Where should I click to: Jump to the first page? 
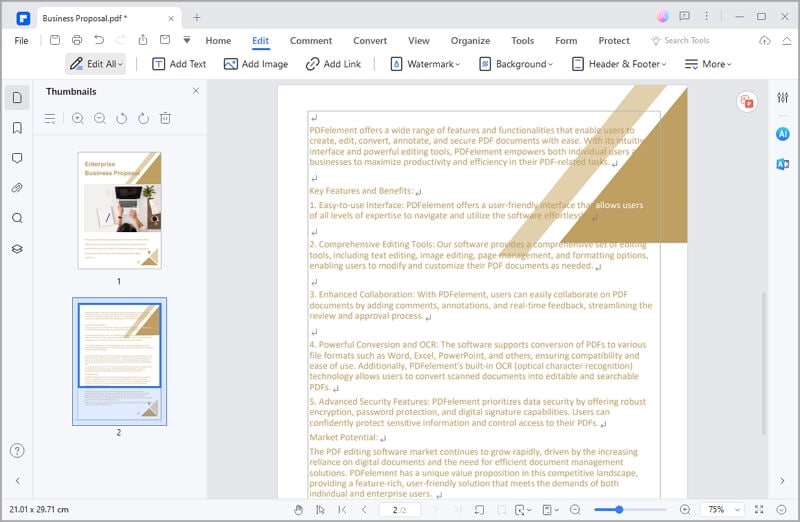342,509
